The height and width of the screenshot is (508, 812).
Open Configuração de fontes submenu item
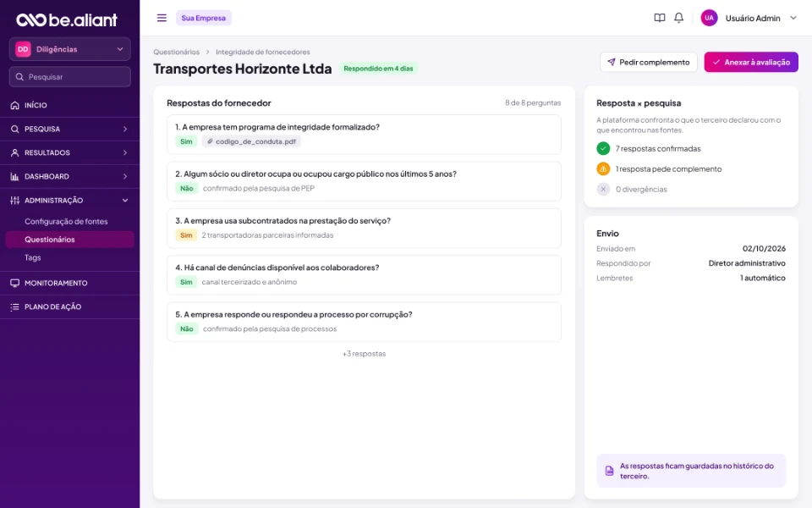coord(66,221)
